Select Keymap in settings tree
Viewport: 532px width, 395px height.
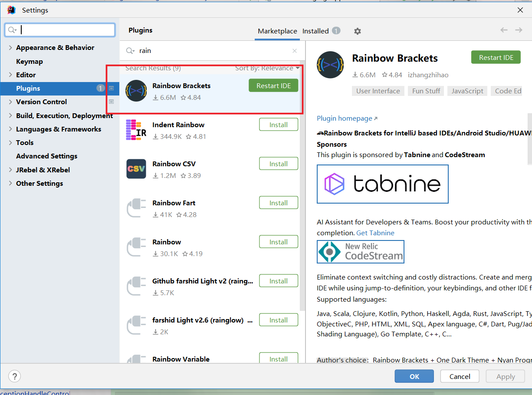tap(30, 62)
